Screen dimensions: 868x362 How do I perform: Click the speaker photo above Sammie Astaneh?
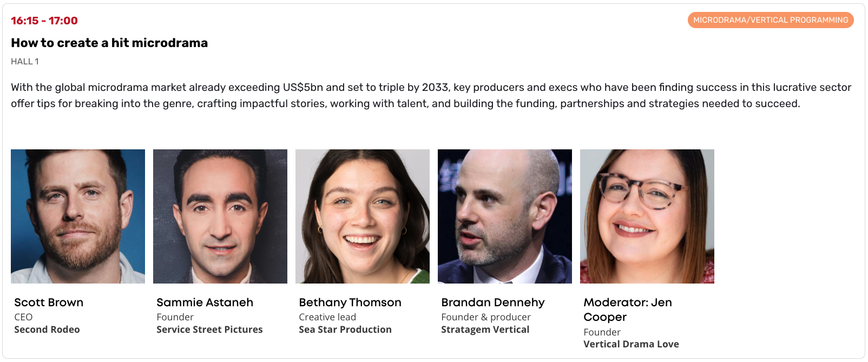coord(220,216)
